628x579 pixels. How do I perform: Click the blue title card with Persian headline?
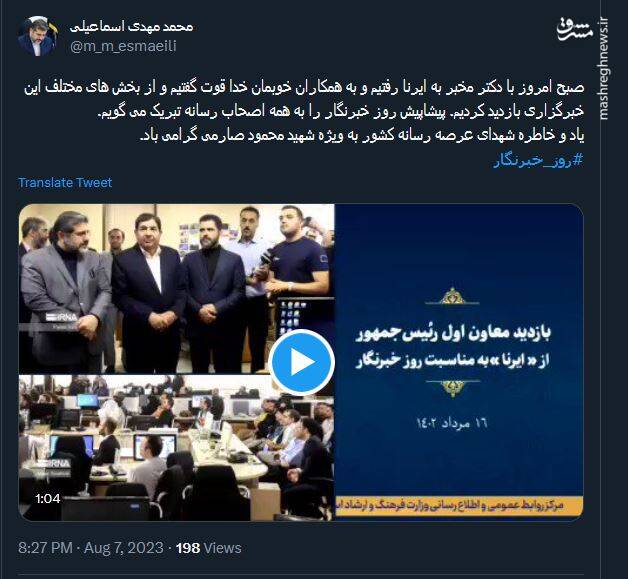(x=459, y=350)
